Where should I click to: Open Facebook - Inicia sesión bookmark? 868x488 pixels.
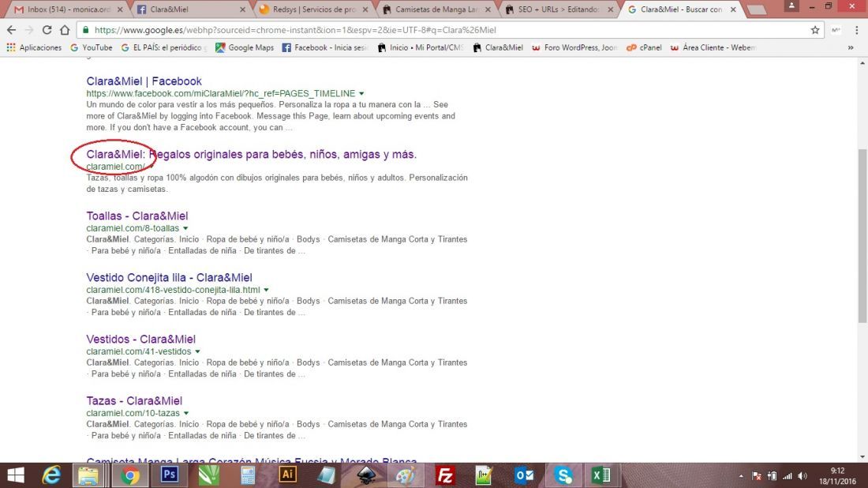click(325, 47)
